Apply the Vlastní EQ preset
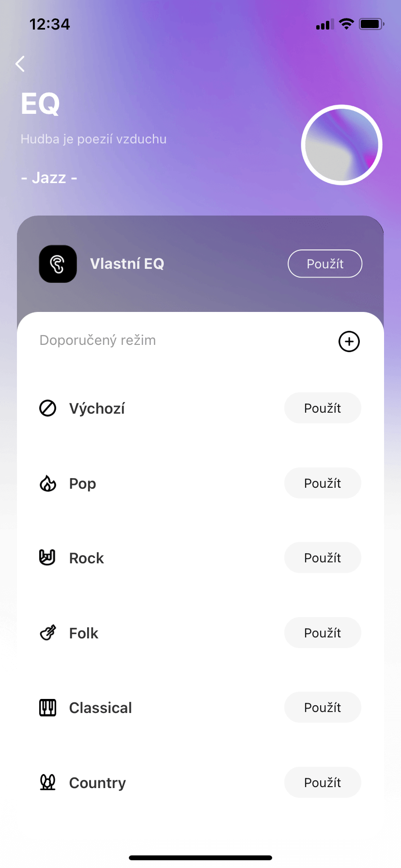 pyautogui.click(x=325, y=264)
